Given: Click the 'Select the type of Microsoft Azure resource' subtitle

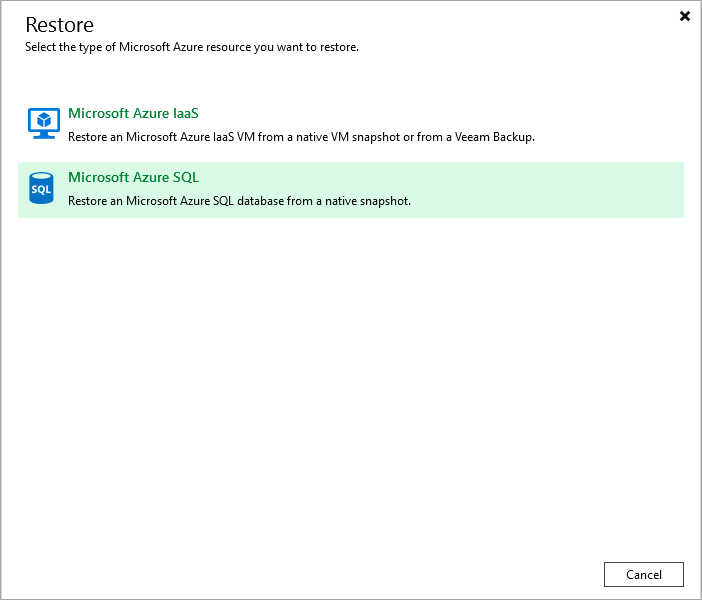Looking at the screenshot, I should click(192, 47).
